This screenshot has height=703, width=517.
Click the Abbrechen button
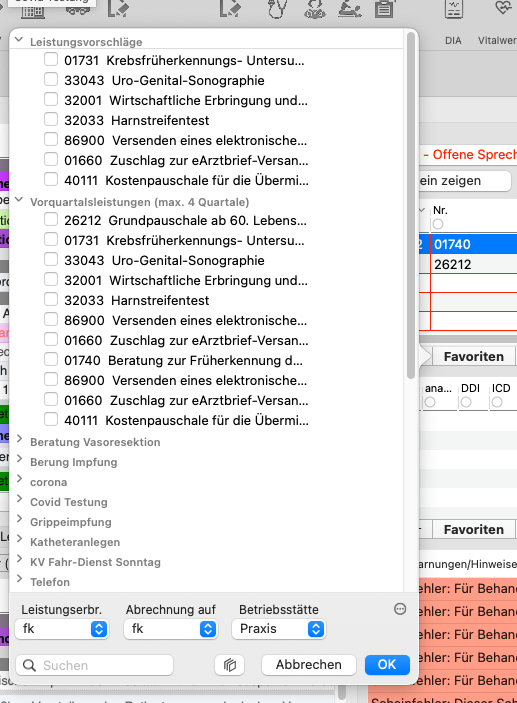point(308,664)
